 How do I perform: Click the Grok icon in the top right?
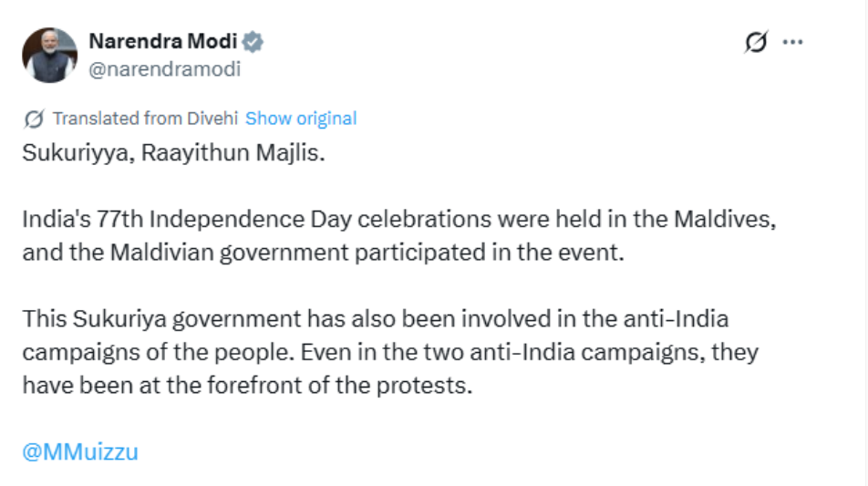pyautogui.click(x=755, y=43)
